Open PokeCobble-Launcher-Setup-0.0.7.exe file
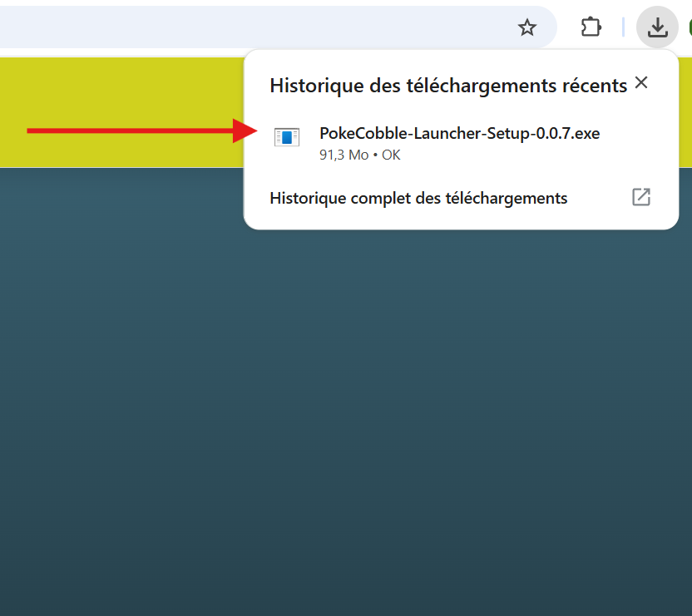The image size is (692, 616). [459, 134]
